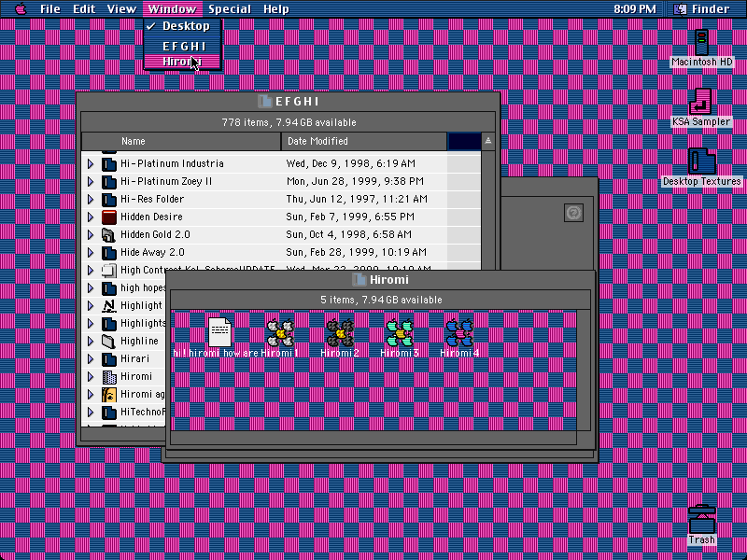Screen dimensions: 747x560
Task: Select the Hirari folder icon
Action: point(109,359)
